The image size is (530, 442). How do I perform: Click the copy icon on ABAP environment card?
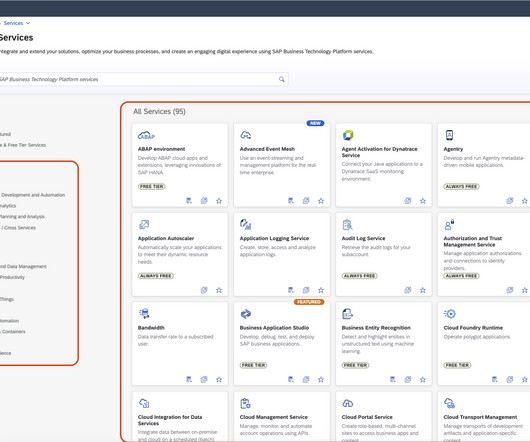[x=204, y=201]
